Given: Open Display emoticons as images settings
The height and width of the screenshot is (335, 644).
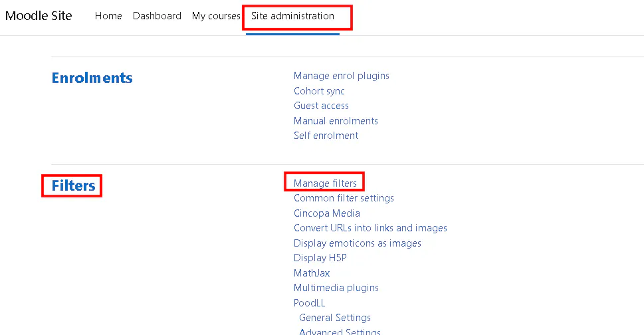Looking at the screenshot, I should [x=358, y=243].
